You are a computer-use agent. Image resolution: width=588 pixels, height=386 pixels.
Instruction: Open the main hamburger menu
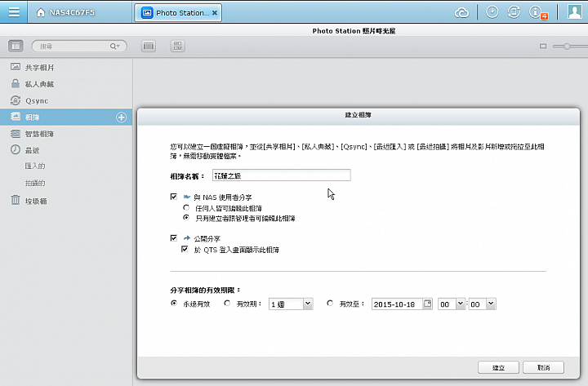pyautogui.click(x=14, y=12)
